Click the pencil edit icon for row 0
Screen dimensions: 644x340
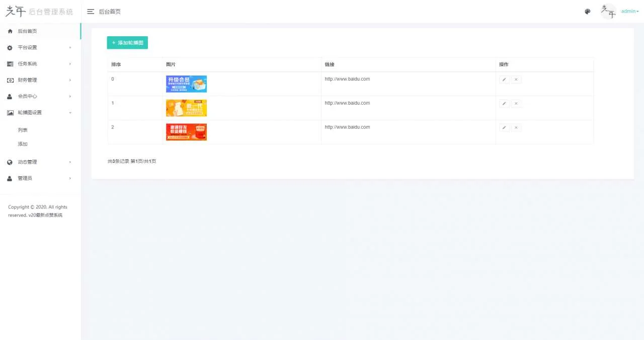click(x=504, y=80)
